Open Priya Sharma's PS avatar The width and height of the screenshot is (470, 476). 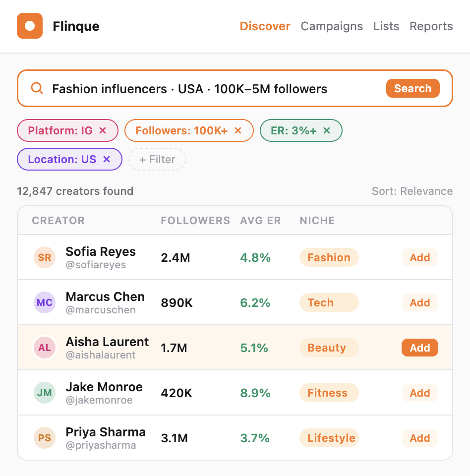click(45, 438)
